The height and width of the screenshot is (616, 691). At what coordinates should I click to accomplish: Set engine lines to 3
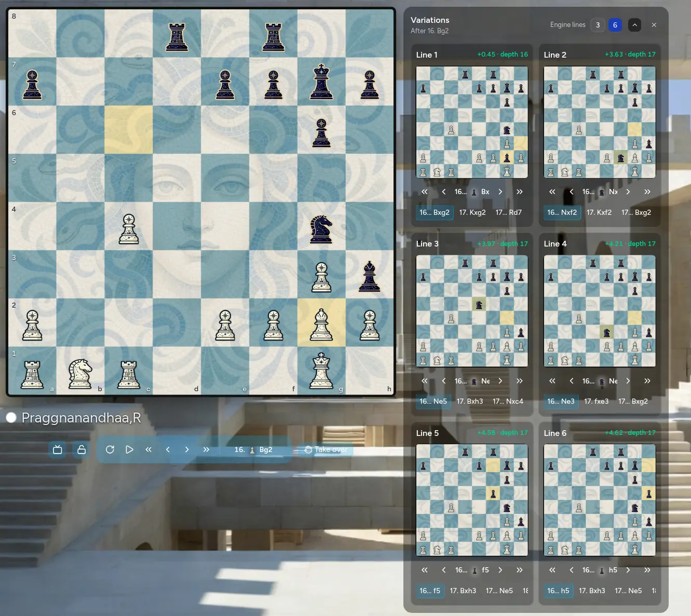pos(598,25)
